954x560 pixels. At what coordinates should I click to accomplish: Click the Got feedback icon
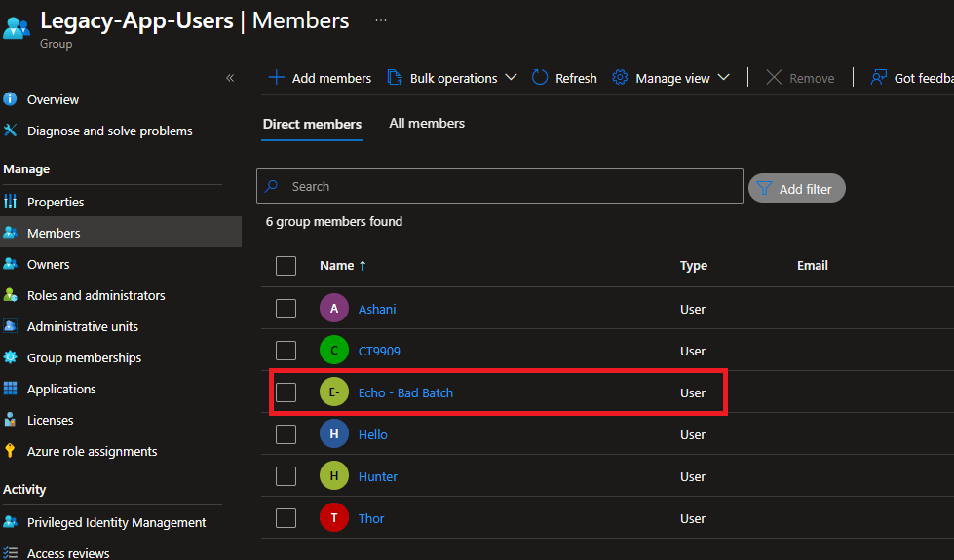pyautogui.click(x=879, y=78)
